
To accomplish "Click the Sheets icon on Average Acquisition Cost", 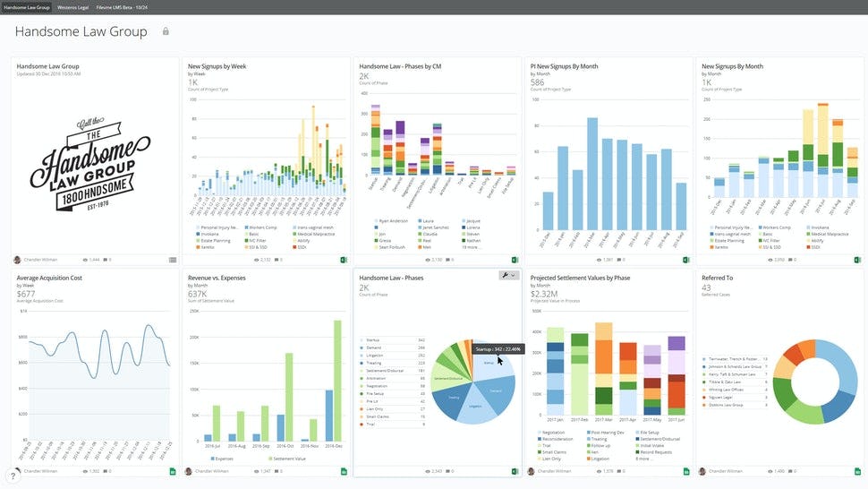I will [173, 471].
